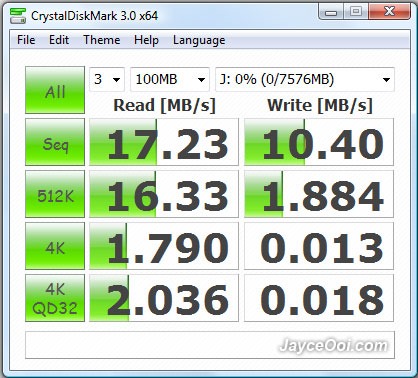The image size is (418, 378).
Task: Click the Seq write result 10.40
Action: pyautogui.click(x=319, y=142)
